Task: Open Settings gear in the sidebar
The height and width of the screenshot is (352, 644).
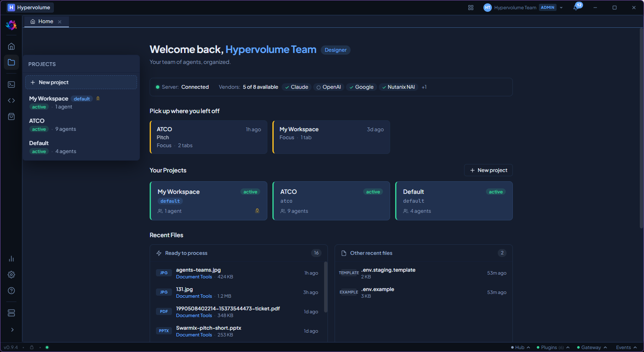Action: [x=11, y=275]
